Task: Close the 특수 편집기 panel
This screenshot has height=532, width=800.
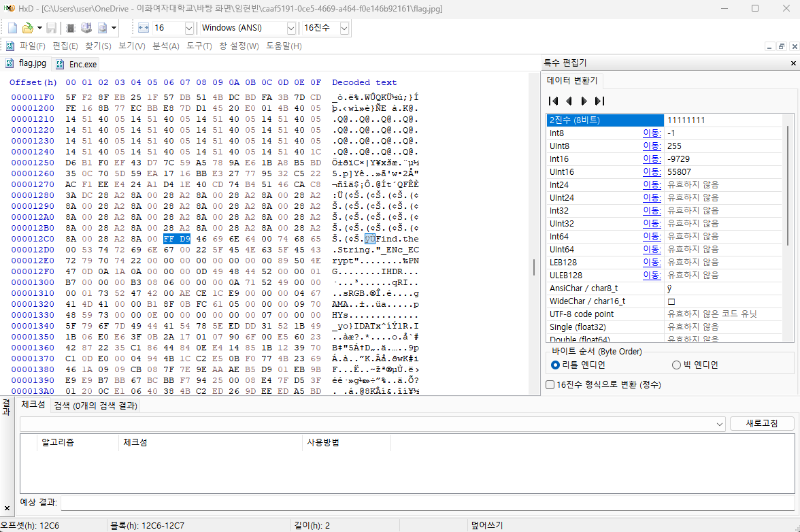Action: pos(793,63)
